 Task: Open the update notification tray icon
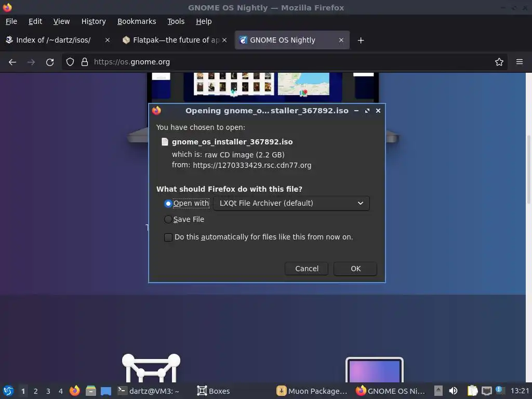[x=500, y=390]
